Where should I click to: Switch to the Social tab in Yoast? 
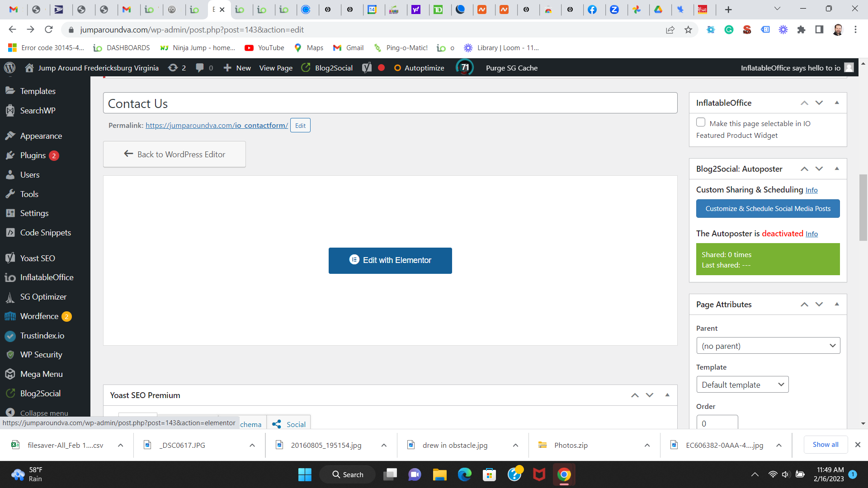point(289,424)
